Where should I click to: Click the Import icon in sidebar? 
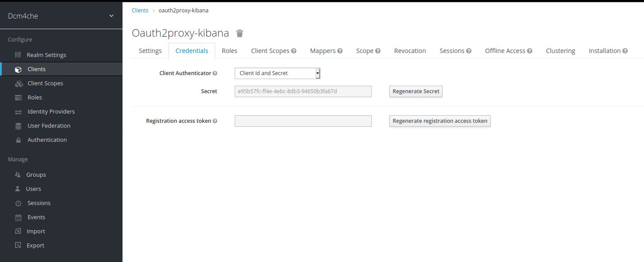(18, 231)
